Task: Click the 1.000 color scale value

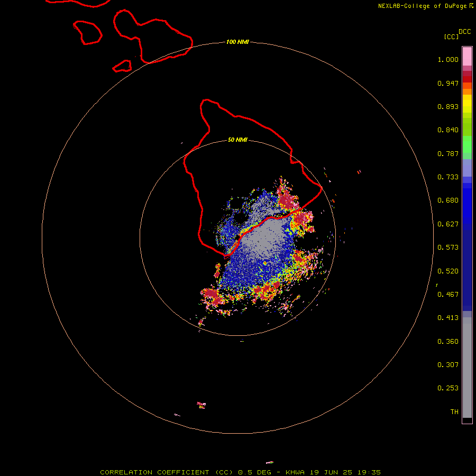Action: tap(448, 59)
